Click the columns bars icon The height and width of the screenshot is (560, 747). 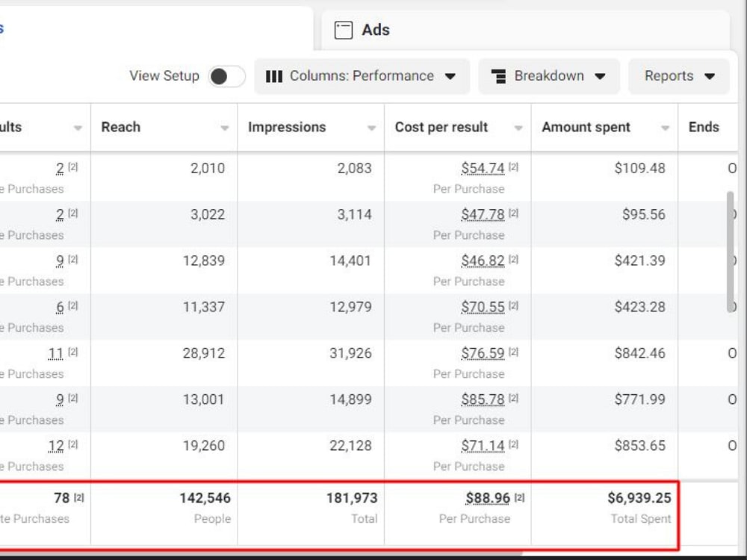pyautogui.click(x=274, y=76)
